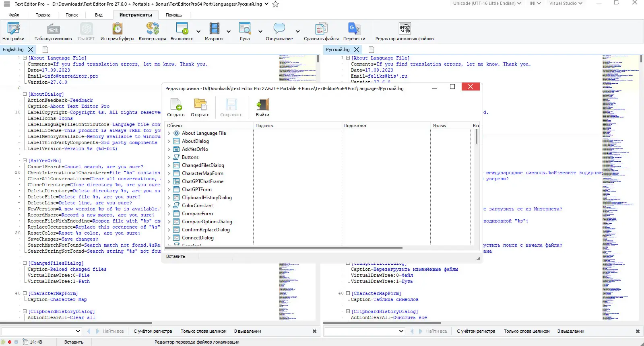Open the Настройки settings tool

[x=13, y=32]
